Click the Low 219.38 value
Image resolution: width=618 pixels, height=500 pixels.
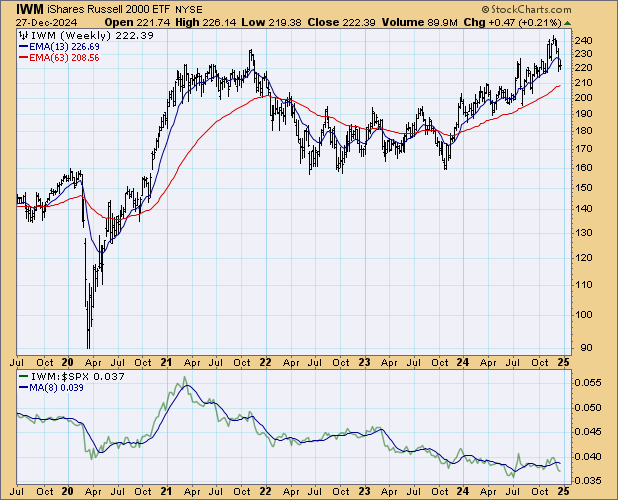[x=272, y=22]
